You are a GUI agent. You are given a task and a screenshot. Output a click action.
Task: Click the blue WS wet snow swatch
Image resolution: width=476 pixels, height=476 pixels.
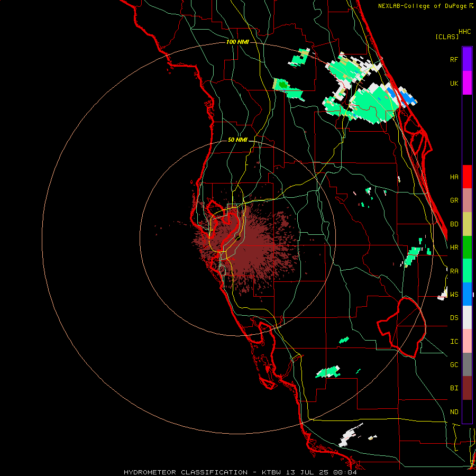coord(467,294)
